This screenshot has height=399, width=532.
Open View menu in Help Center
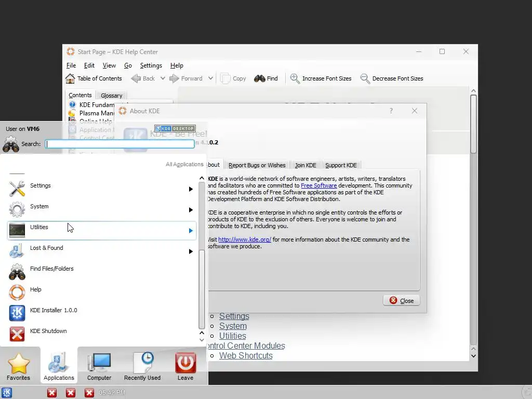(x=109, y=65)
